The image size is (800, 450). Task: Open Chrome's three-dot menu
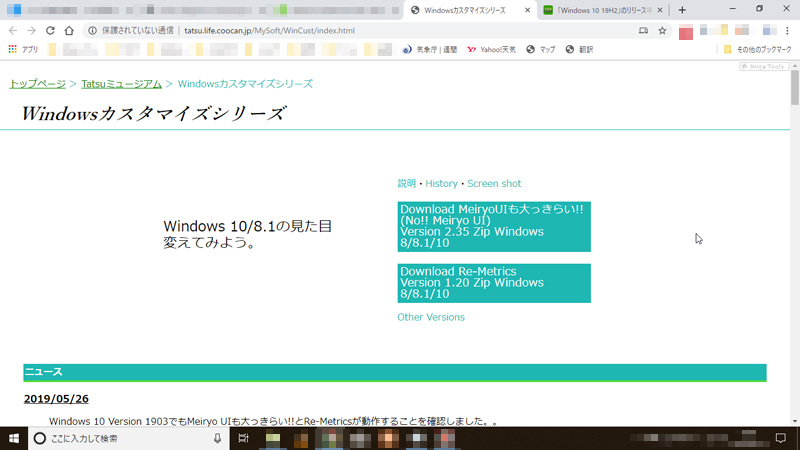(x=788, y=31)
